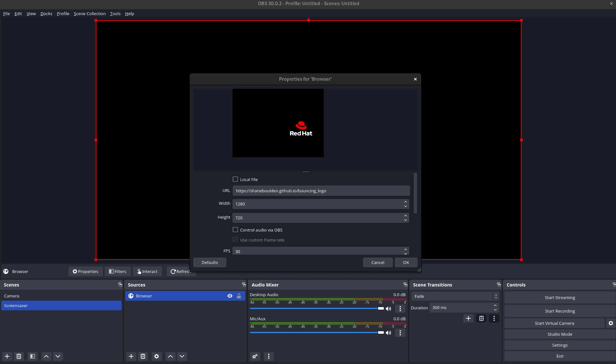The image size is (616, 364).
Task: Open Filters for Browser source
Action: [118, 271]
